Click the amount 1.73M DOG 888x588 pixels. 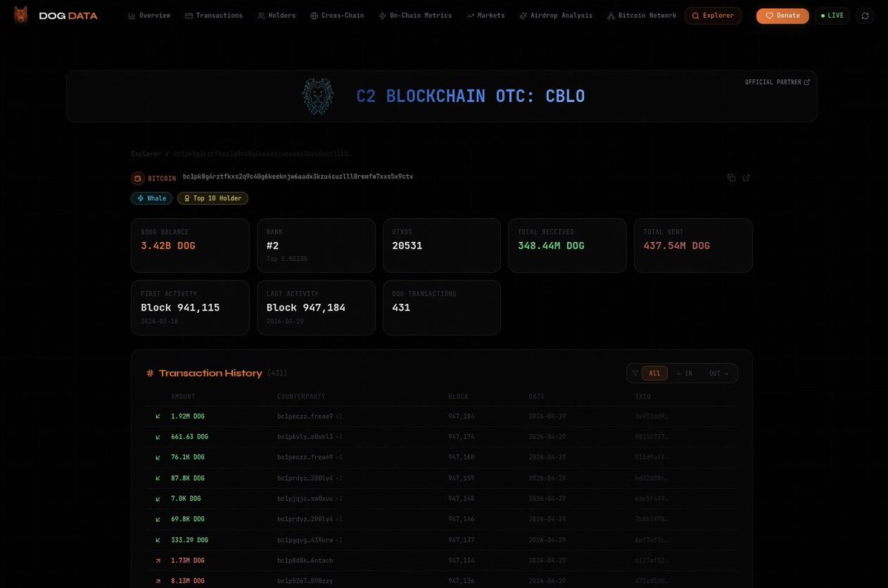(x=187, y=561)
